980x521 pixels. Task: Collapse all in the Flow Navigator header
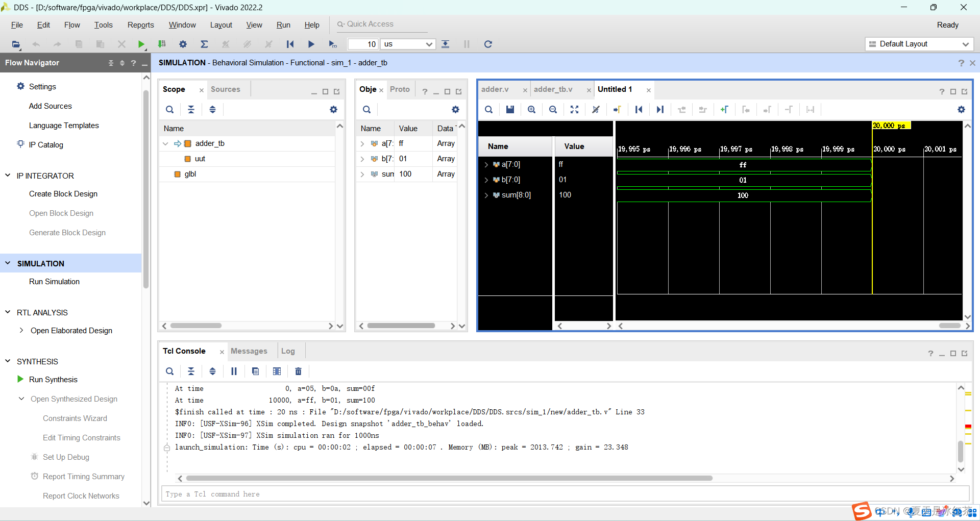point(111,63)
